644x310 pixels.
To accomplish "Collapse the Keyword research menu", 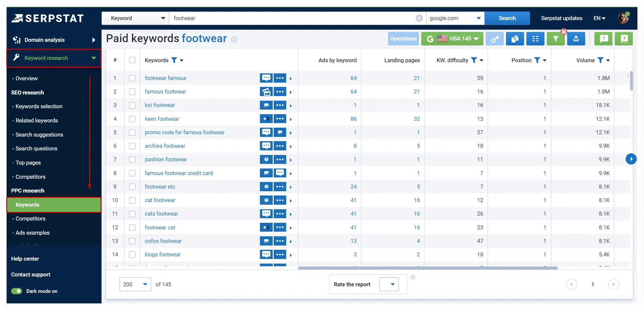I will click(x=54, y=58).
